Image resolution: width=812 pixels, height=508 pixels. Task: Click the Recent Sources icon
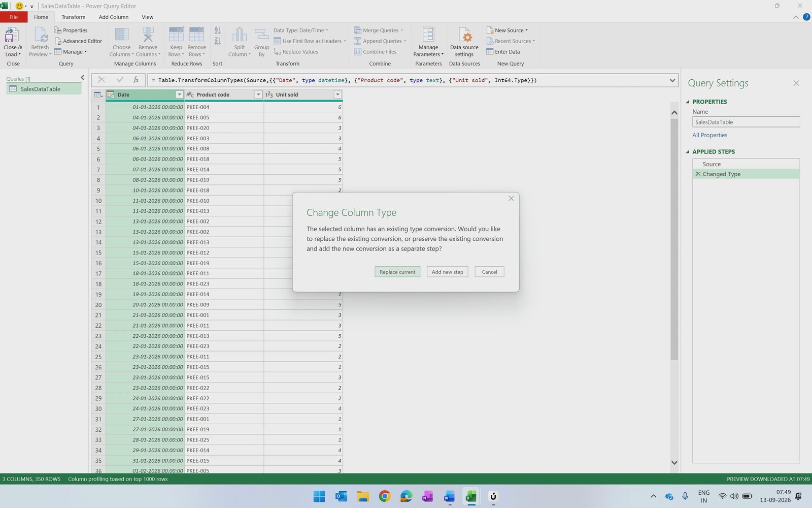tap(490, 41)
